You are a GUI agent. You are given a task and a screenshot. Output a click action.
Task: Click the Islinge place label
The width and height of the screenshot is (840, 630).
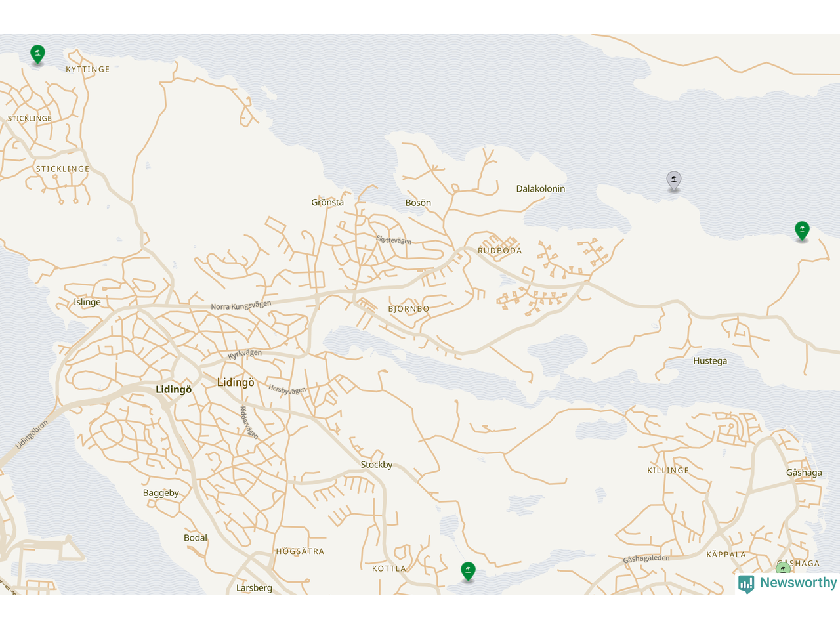pos(87,302)
